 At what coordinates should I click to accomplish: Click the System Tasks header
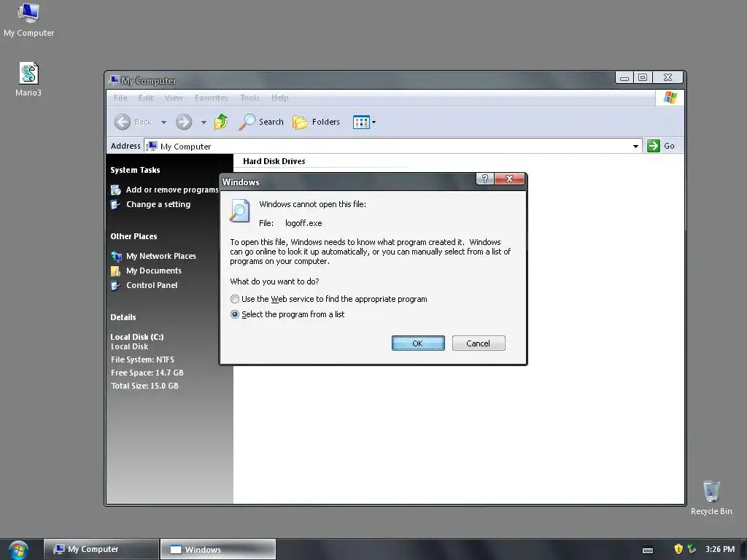coord(135,170)
